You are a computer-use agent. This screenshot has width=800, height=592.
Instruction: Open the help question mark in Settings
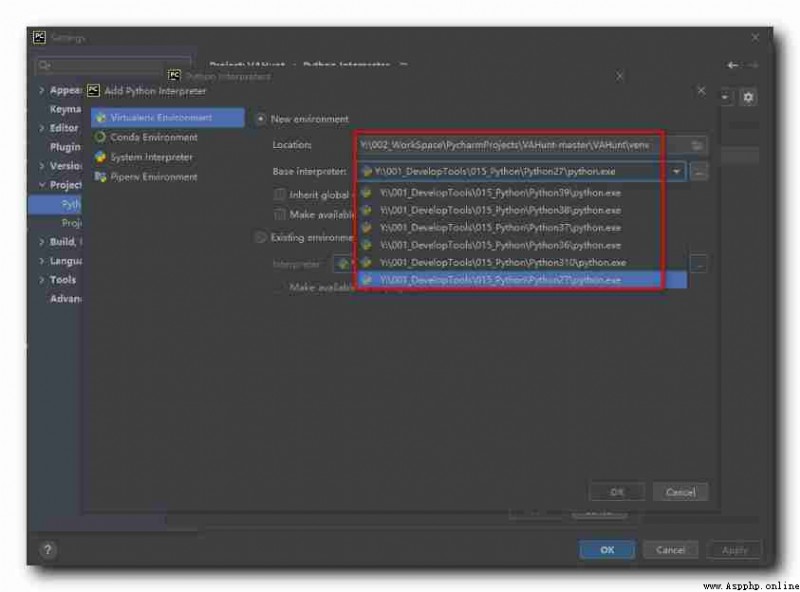point(47,550)
